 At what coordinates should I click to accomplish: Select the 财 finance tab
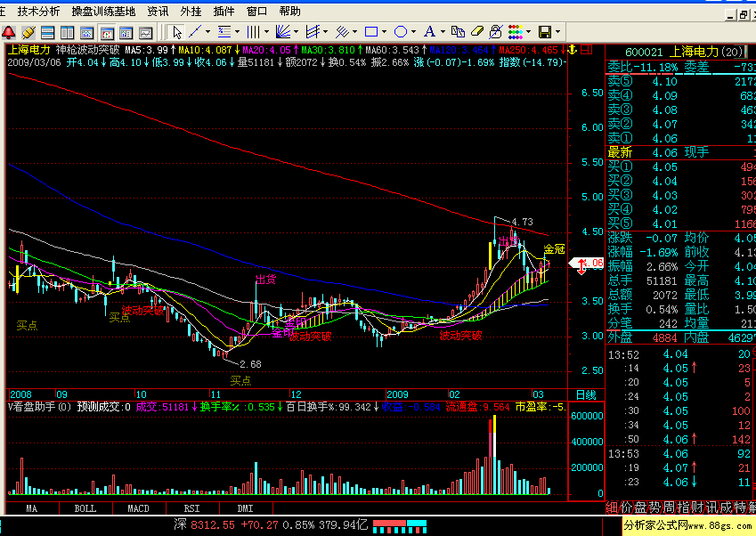[x=697, y=508]
